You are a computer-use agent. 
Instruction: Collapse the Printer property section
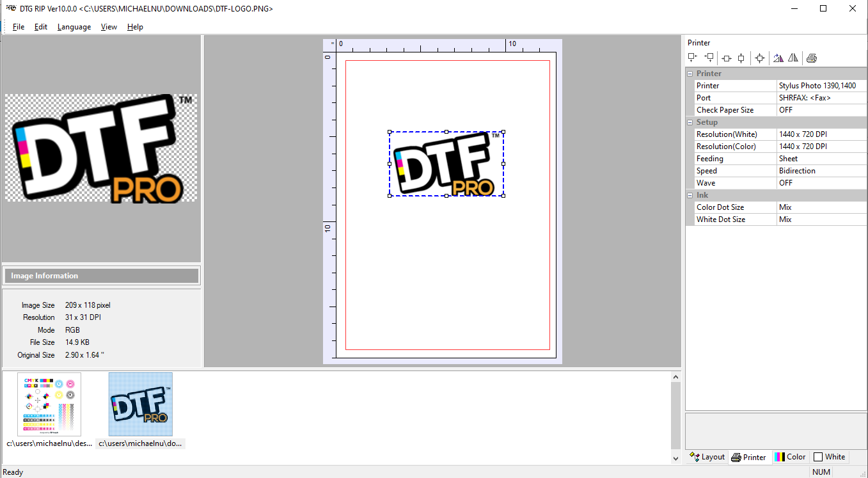click(x=690, y=74)
